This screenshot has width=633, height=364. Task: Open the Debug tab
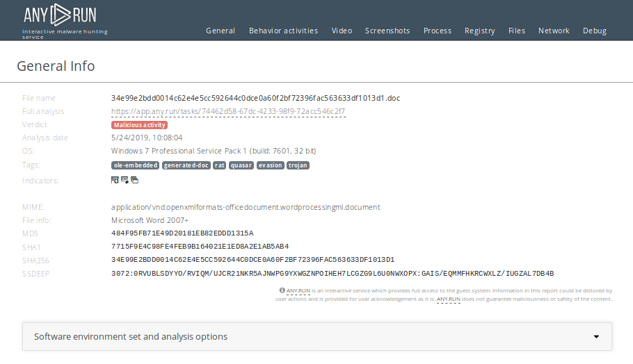pos(595,31)
